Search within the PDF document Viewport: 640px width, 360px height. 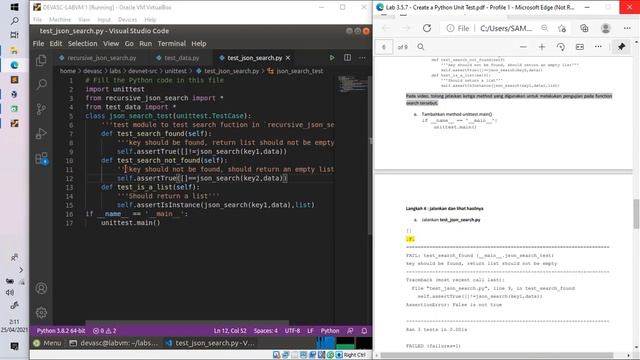click(x=421, y=47)
